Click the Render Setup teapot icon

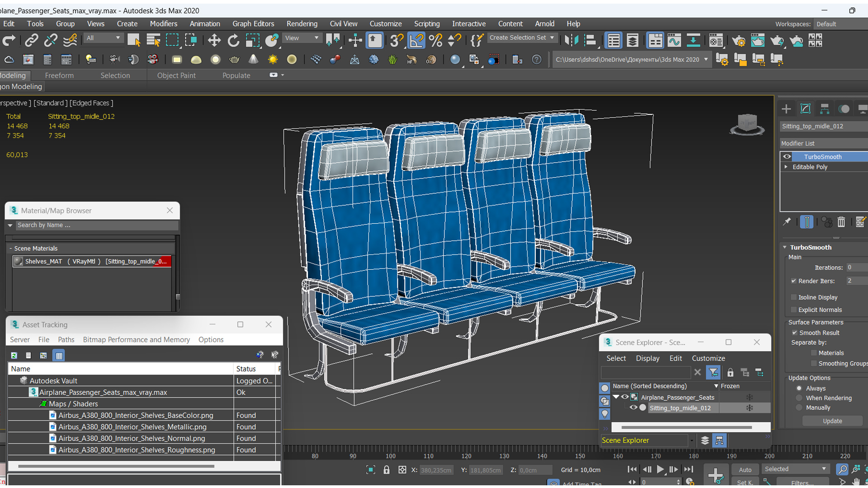tap(739, 41)
